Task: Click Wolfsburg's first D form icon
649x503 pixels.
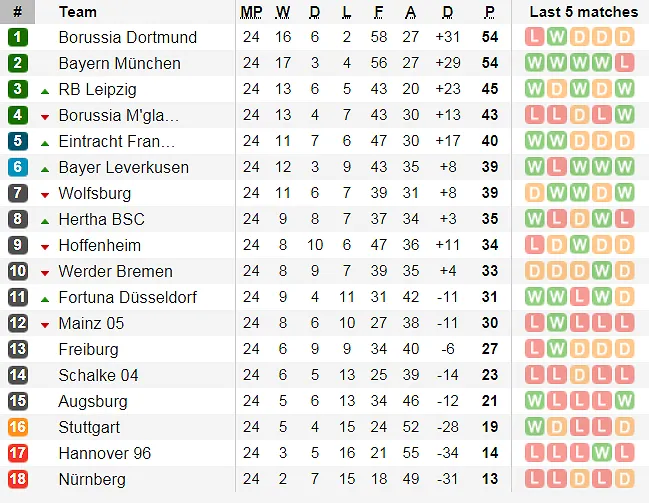Action: pos(535,193)
